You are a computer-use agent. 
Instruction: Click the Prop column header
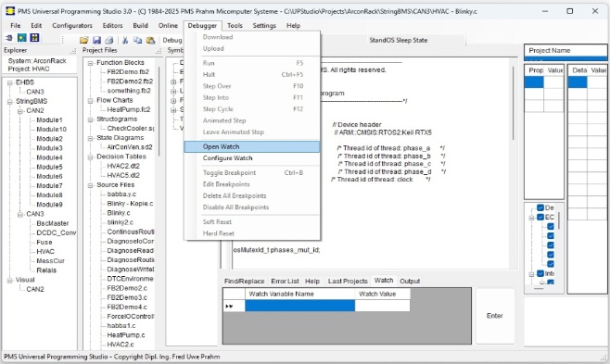534,70
